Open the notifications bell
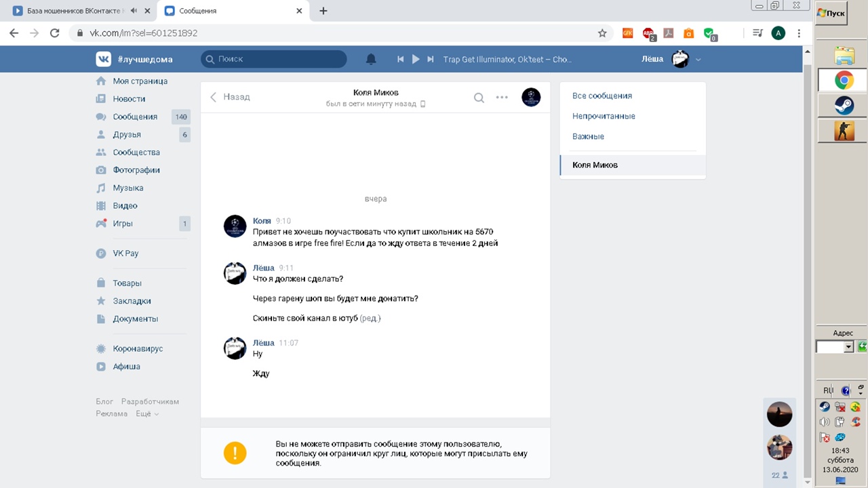868x488 pixels. pyautogui.click(x=371, y=59)
